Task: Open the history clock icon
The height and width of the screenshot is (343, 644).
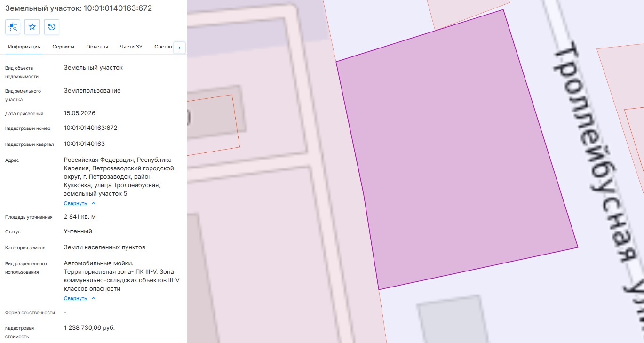Action: coord(52,27)
